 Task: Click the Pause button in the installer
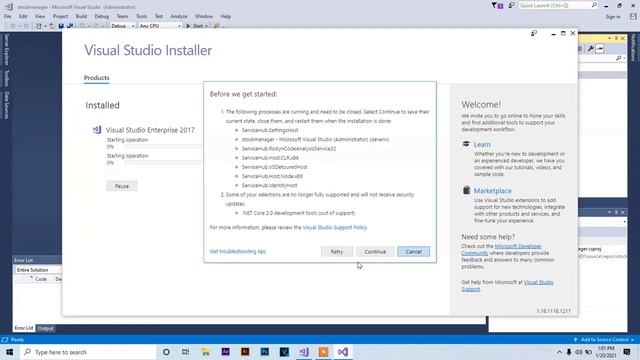122,186
